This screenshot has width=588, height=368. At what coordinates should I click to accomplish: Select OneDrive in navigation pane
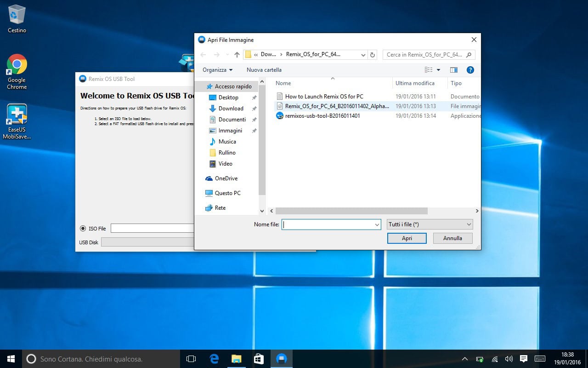click(221, 178)
